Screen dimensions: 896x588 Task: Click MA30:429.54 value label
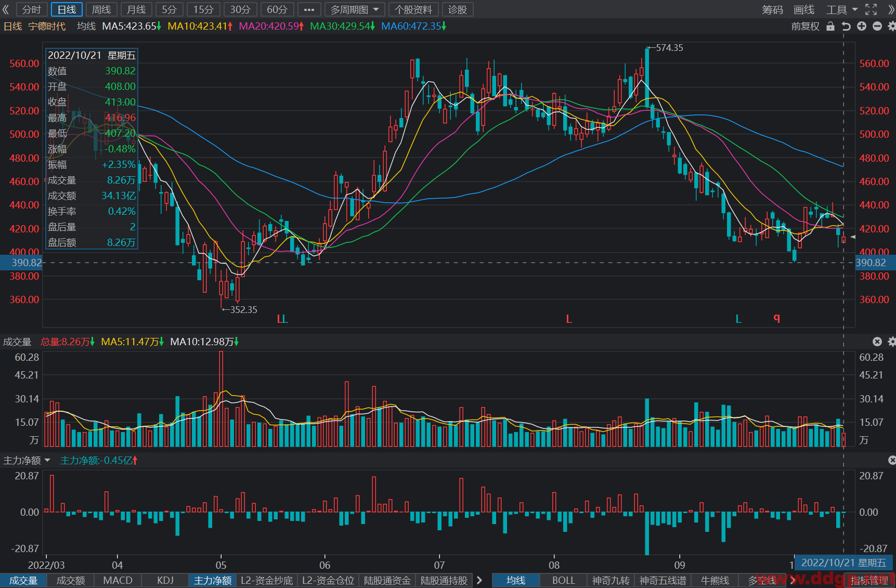point(343,26)
